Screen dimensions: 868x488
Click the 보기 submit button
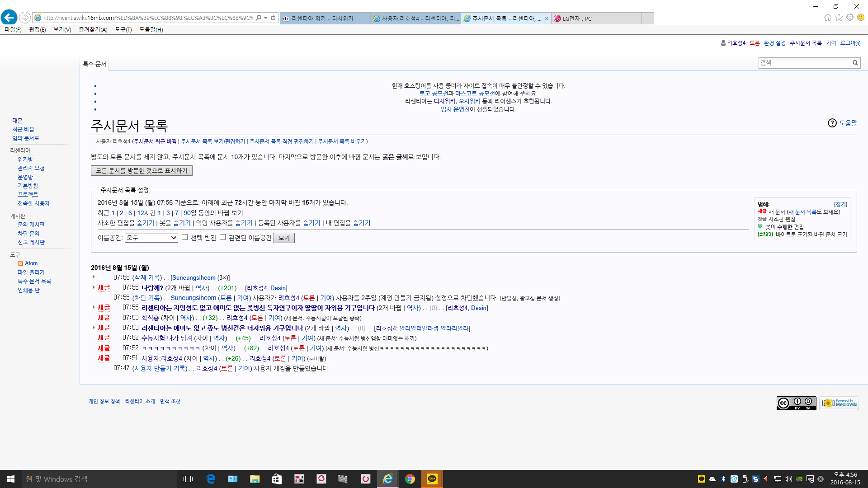(284, 238)
